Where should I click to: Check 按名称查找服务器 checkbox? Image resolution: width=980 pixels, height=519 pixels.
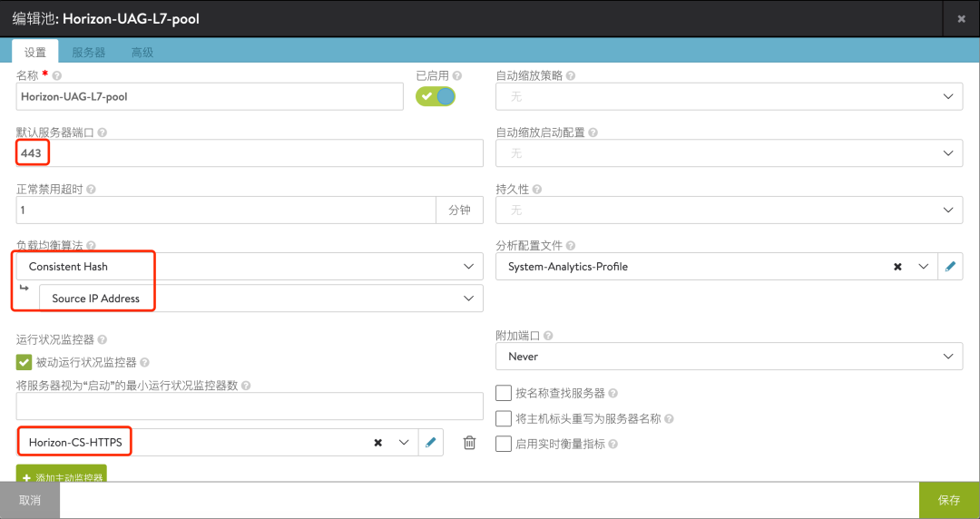[503, 393]
